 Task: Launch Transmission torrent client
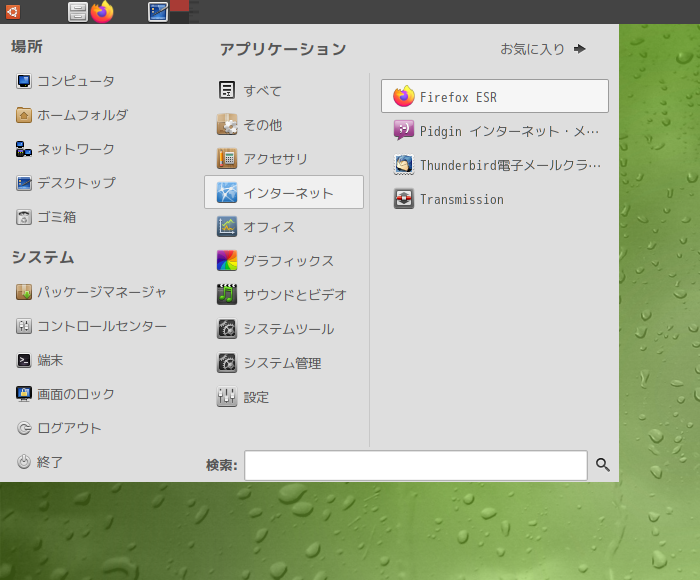[x=495, y=199]
